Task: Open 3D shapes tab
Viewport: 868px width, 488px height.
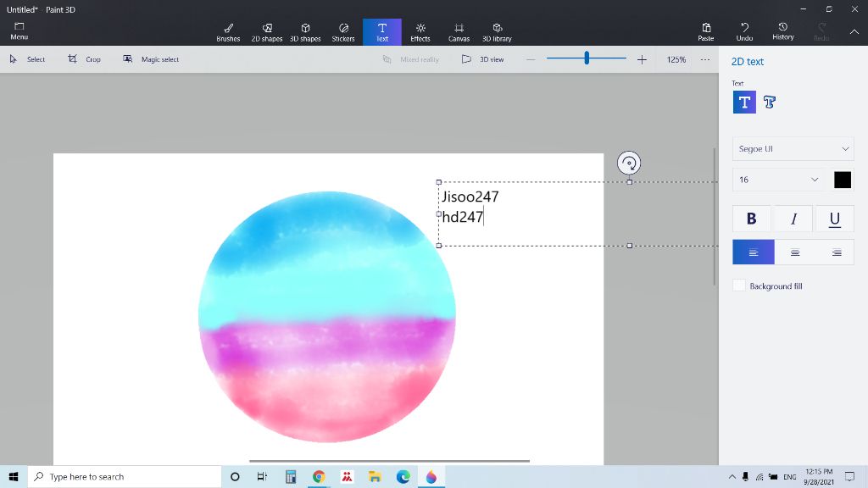Action: [x=305, y=32]
